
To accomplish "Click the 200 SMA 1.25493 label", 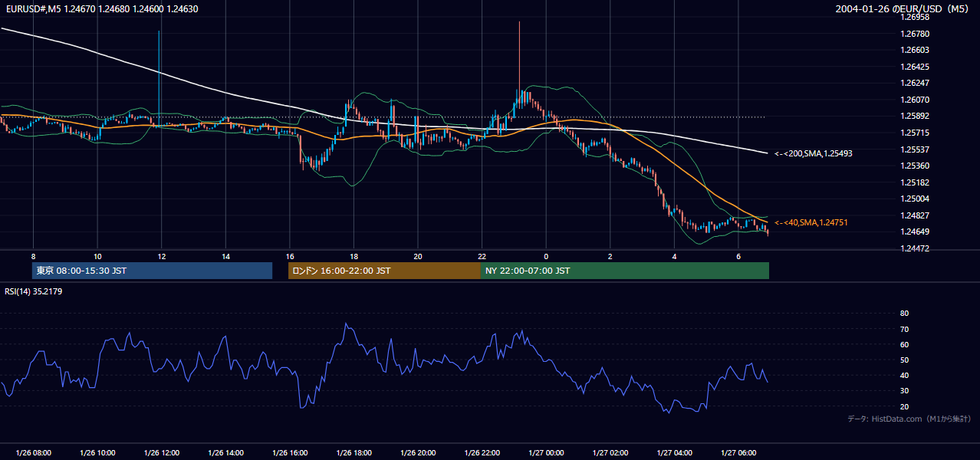I will tap(814, 153).
